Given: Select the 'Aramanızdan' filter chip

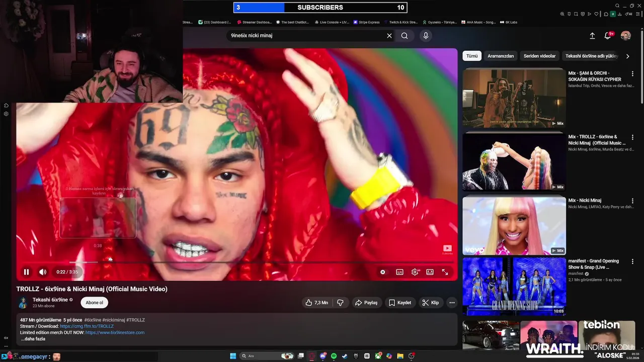Looking at the screenshot, I should pyautogui.click(x=501, y=56).
